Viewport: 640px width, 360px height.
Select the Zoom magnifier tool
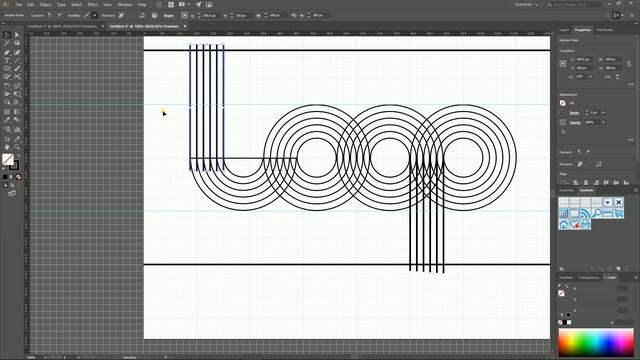pyautogui.click(x=17, y=147)
